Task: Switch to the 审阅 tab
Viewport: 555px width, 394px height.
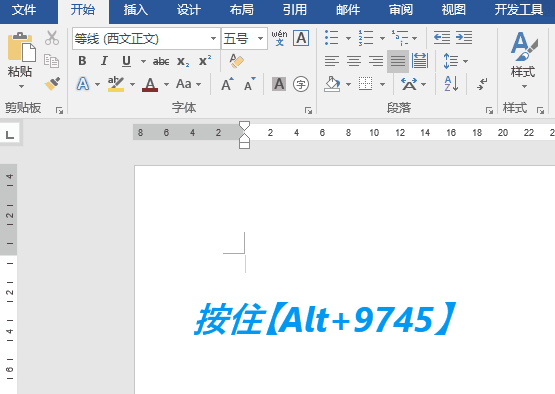Action: click(401, 10)
